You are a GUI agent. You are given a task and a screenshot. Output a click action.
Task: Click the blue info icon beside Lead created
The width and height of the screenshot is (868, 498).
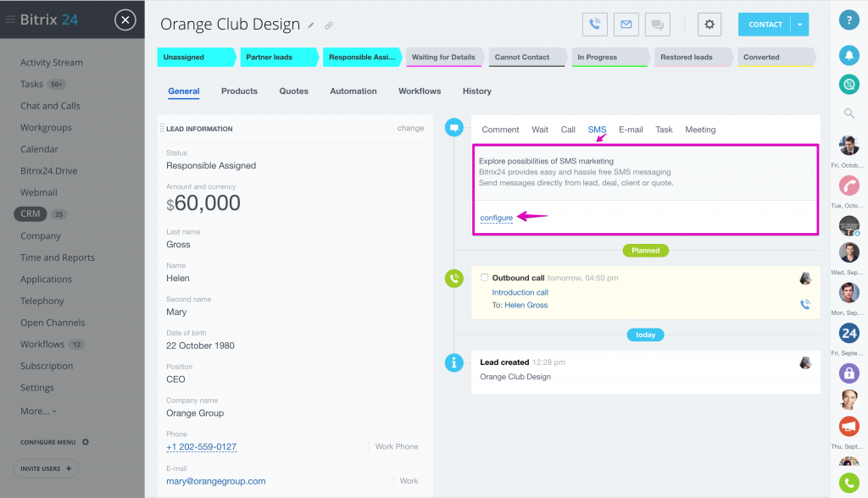(x=454, y=363)
